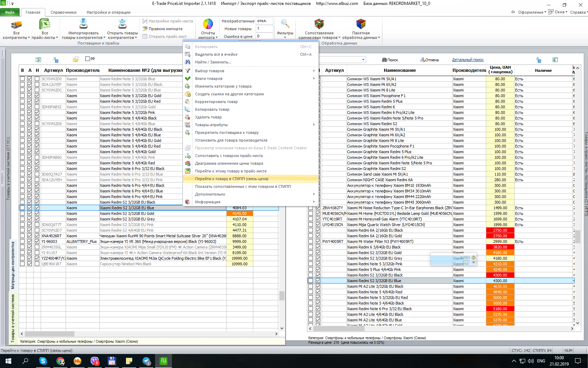Toggle first checkbox of right-table Redmi S2 Blue row
Image resolution: width=588 pixels, height=368 pixels.
pyautogui.click(x=310, y=281)
